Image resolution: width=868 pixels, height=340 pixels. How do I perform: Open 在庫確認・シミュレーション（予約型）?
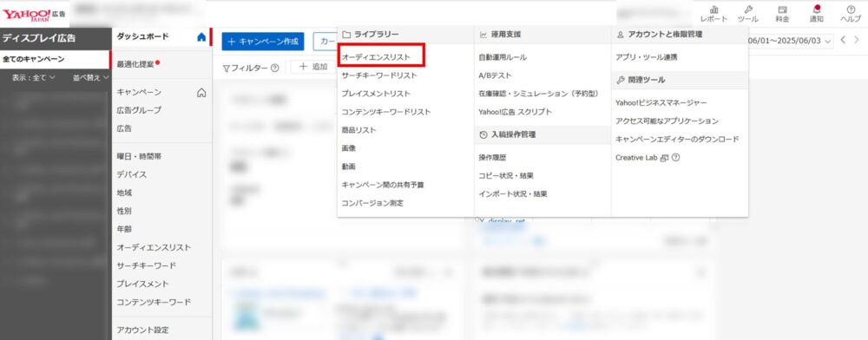pyautogui.click(x=539, y=94)
